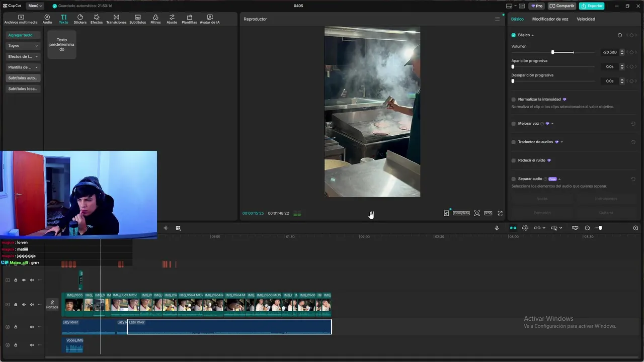Expand the Plantilla de texto category
This screenshot has height=362, width=644.
(x=23, y=67)
